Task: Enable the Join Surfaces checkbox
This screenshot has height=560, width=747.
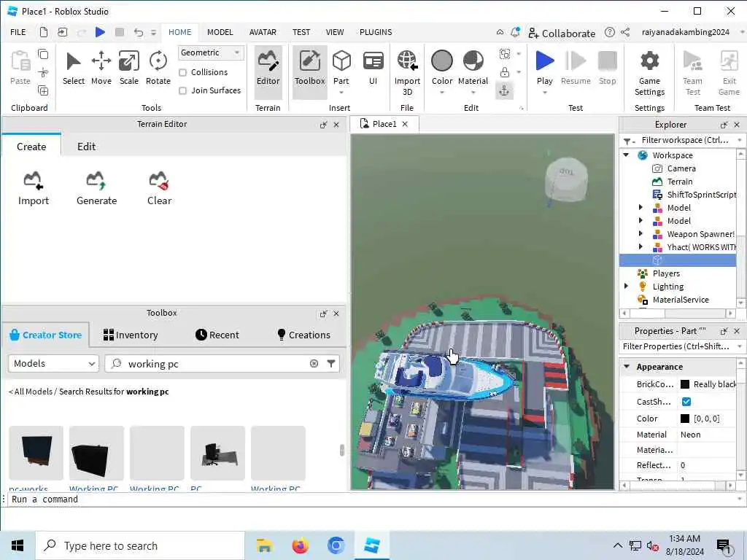Action: (x=182, y=90)
